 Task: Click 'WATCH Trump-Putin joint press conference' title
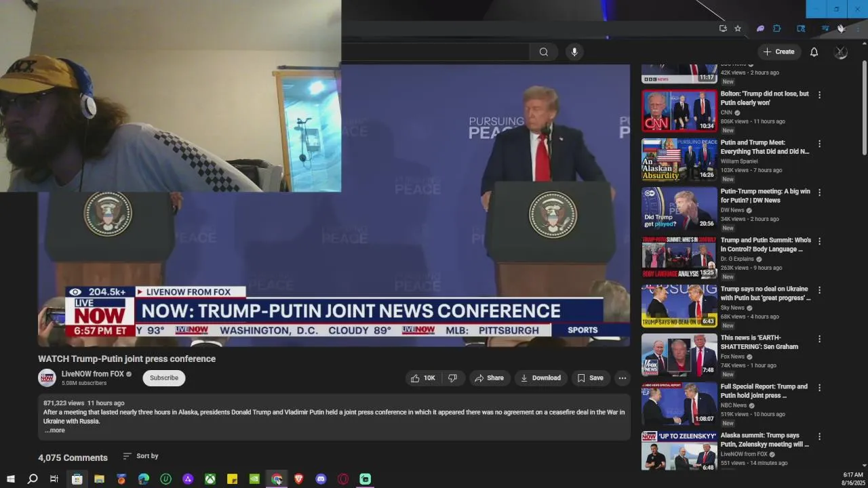[x=127, y=359]
